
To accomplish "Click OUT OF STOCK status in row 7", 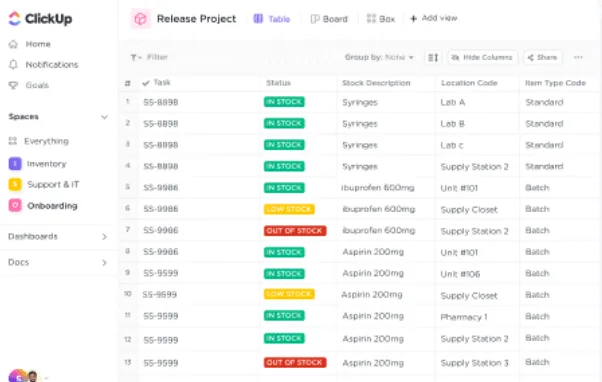I will (295, 231).
